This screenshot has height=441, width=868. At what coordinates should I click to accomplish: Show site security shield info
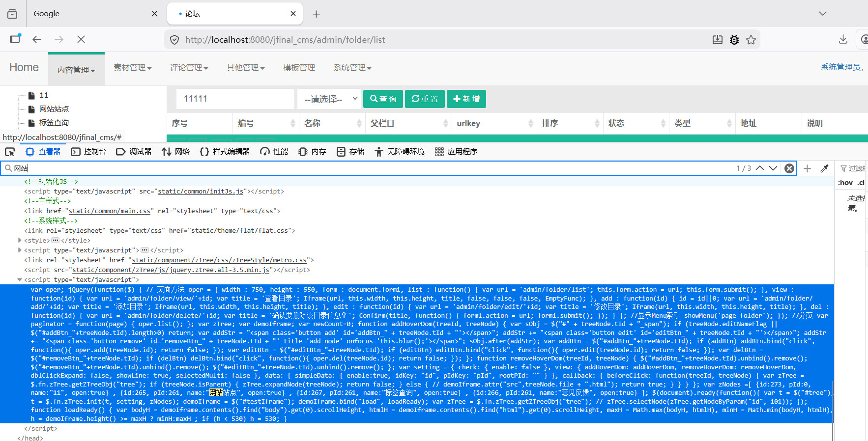tap(174, 40)
